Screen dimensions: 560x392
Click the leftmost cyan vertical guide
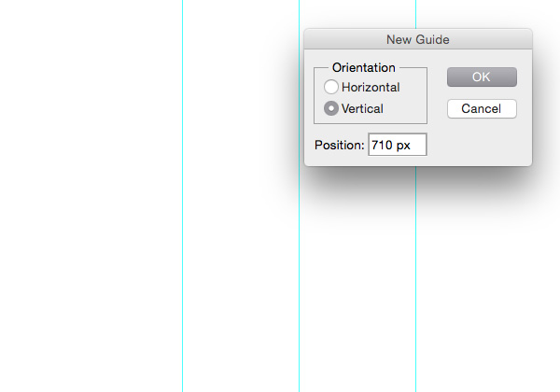coord(183,196)
